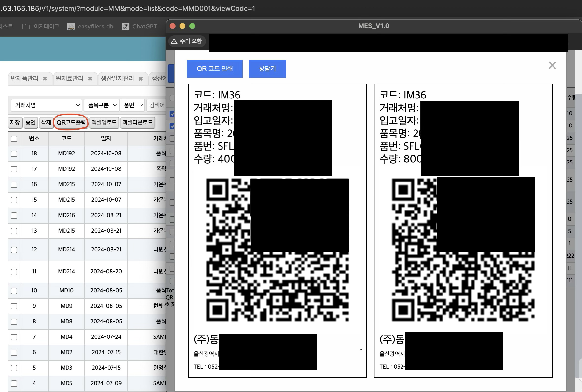Click code MD192 in row 18
Viewport: 582px width, 392px height.
[67, 154]
